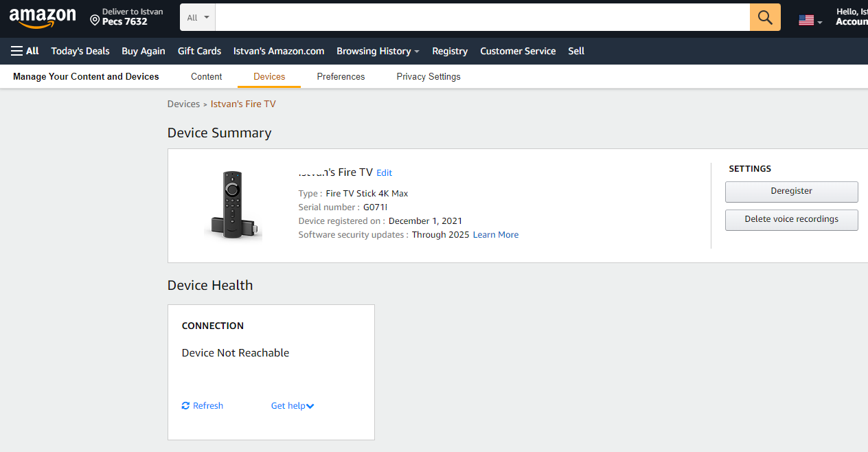Click the Amazon logo
Screen dimensions: 868x452
pyautogui.click(x=43, y=18)
